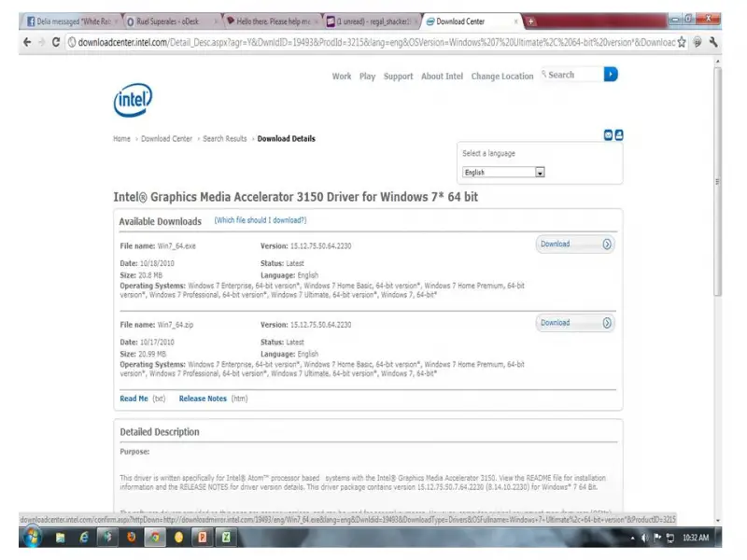Open the Read Me link
747x560 pixels.
134,399
